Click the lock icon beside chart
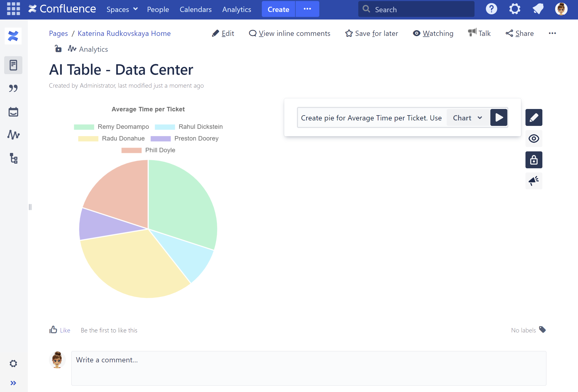 coord(534,160)
